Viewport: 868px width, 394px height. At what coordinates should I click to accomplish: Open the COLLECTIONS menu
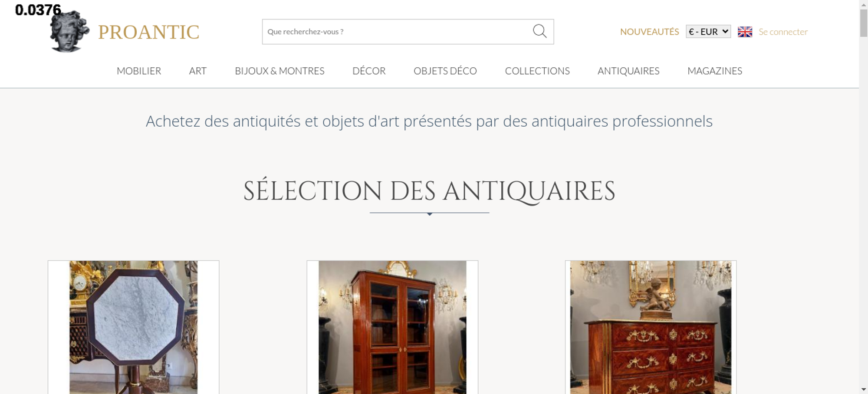tap(537, 71)
